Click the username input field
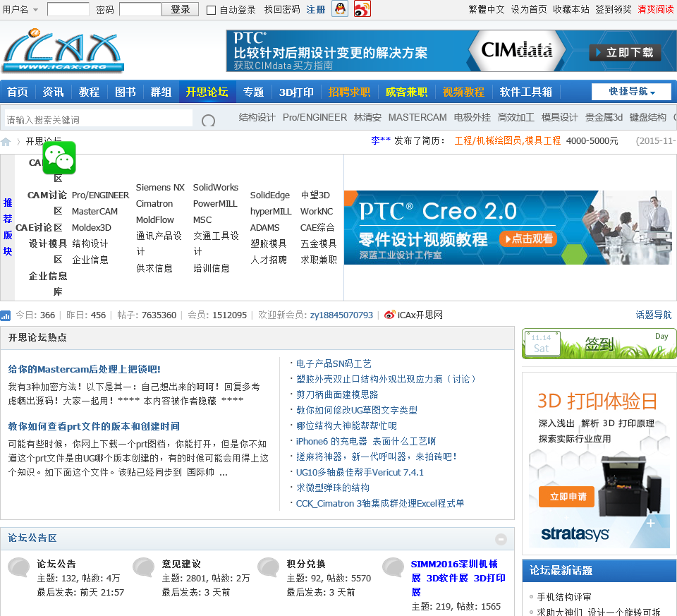 68,9
